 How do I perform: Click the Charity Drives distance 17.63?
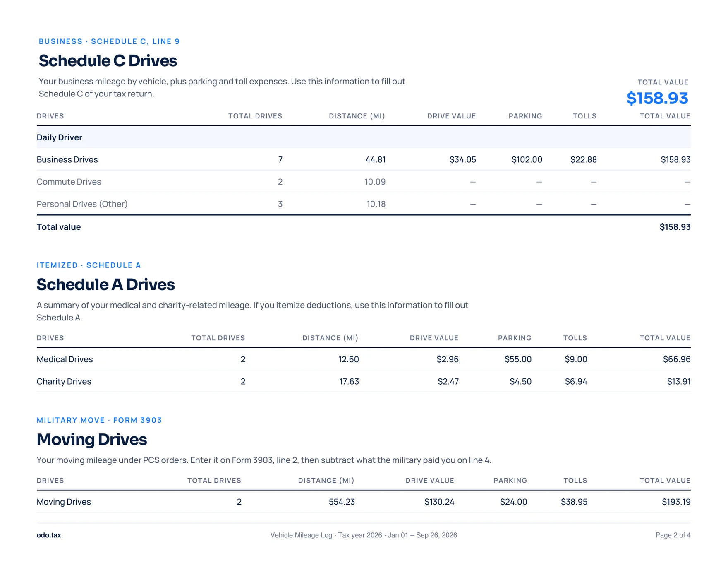coord(349,382)
